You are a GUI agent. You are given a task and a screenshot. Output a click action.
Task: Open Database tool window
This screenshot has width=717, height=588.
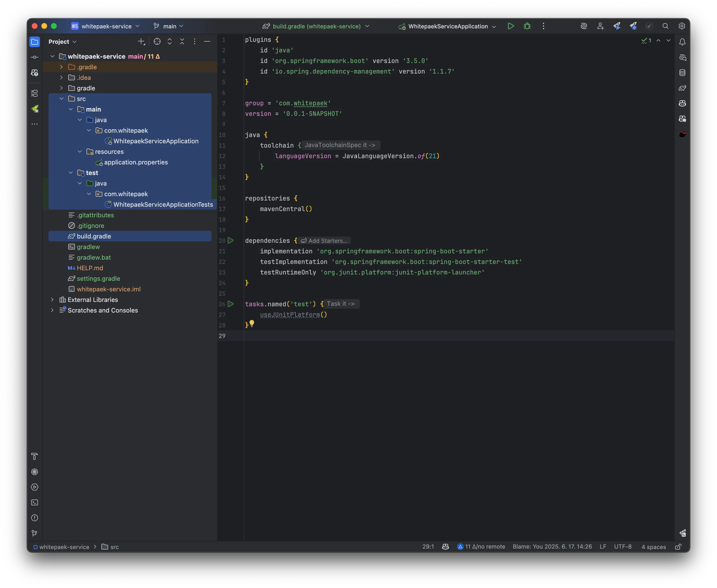(x=682, y=73)
